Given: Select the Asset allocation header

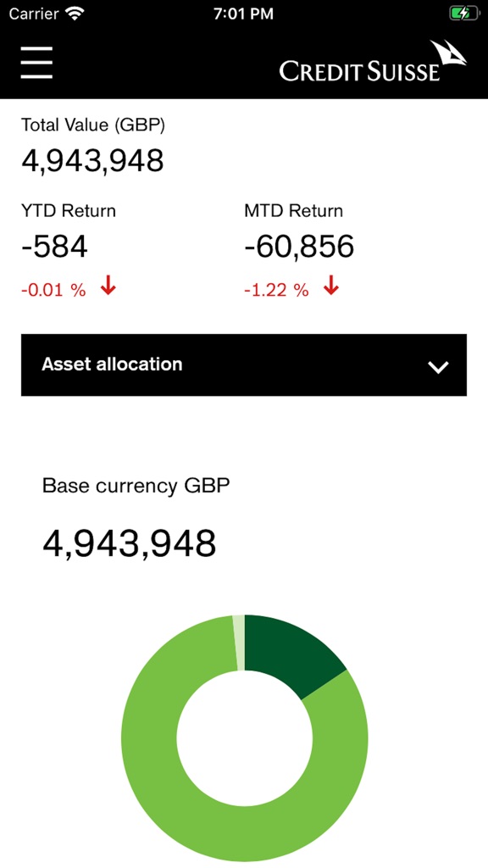Looking at the screenshot, I should point(113,364).
